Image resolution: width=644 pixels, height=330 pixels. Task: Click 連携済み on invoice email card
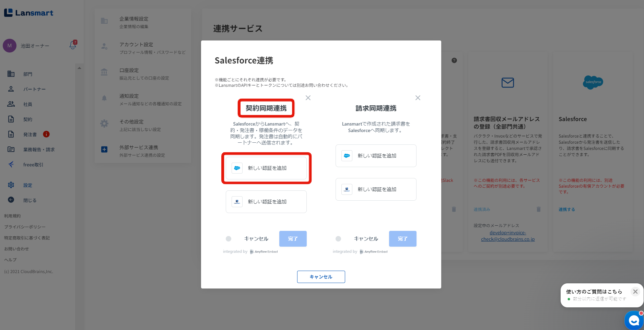point(482,210)
